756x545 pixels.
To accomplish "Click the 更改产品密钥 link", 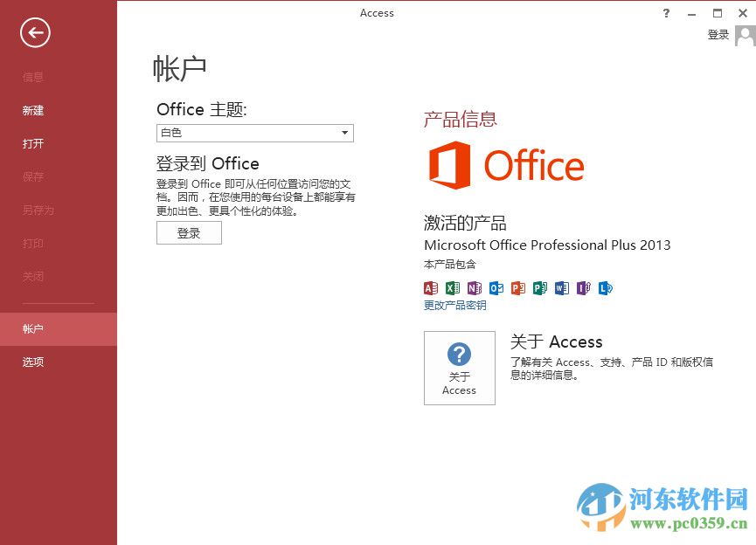I will 453,305.
